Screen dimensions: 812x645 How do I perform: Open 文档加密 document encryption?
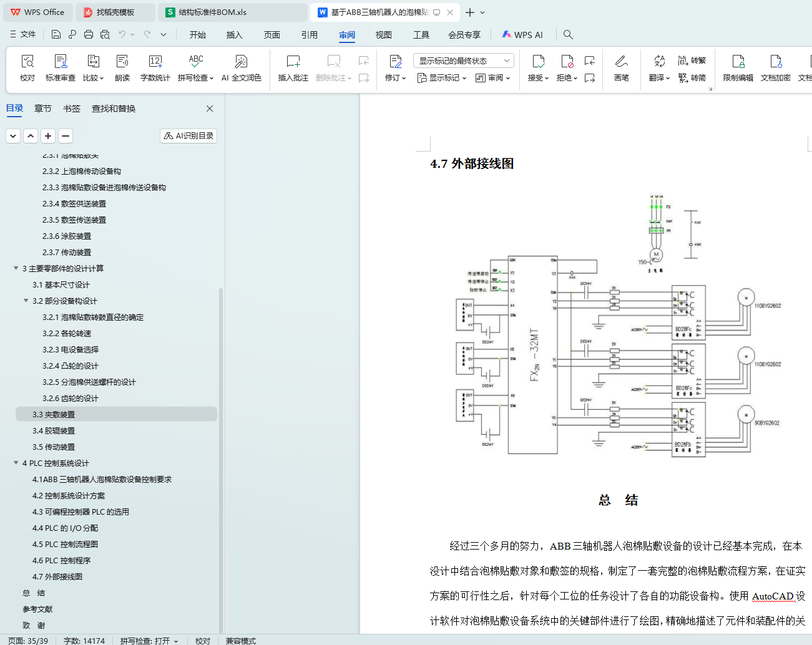(776, 68)
